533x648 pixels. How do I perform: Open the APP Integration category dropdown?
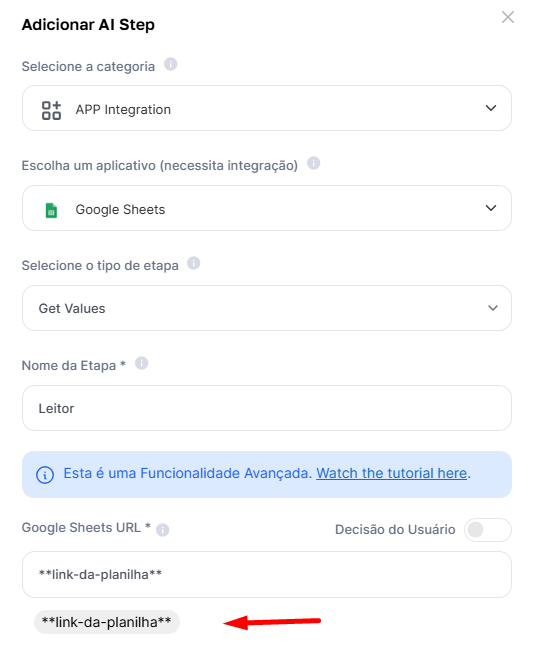pyautogui.click(x=267, y=108)
